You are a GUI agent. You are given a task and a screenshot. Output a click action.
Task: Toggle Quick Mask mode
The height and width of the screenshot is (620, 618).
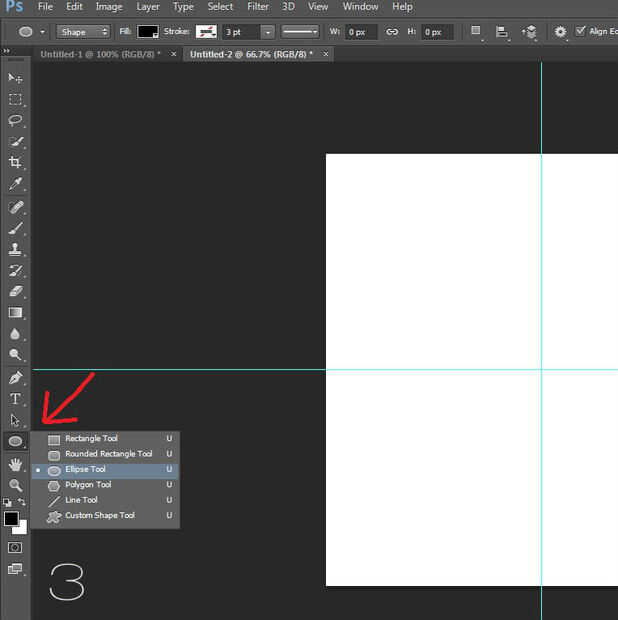(15, 548)
